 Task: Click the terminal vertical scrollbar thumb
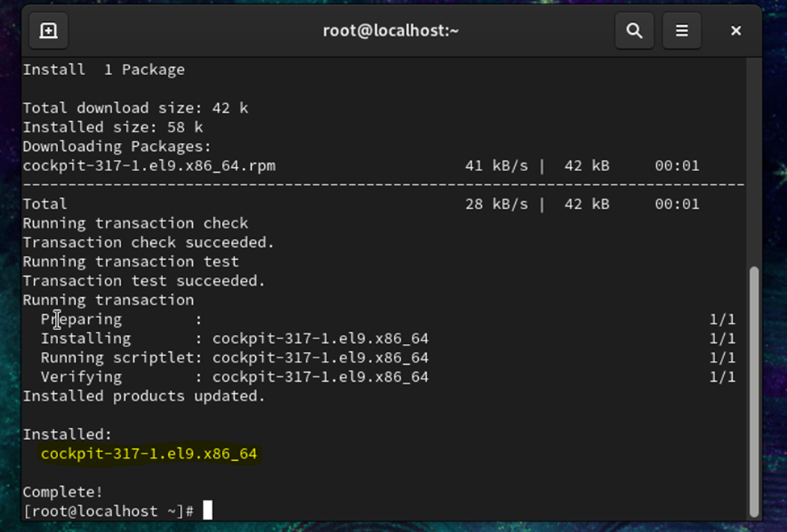754,387
